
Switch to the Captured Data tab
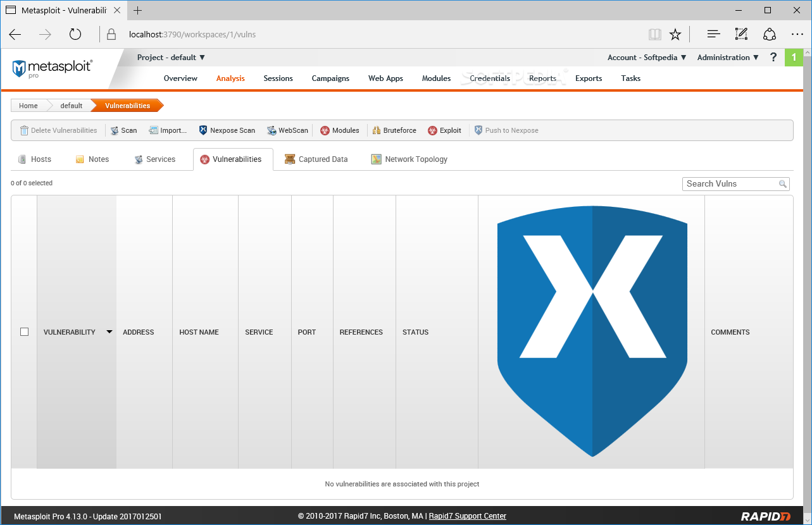(316, 159)
